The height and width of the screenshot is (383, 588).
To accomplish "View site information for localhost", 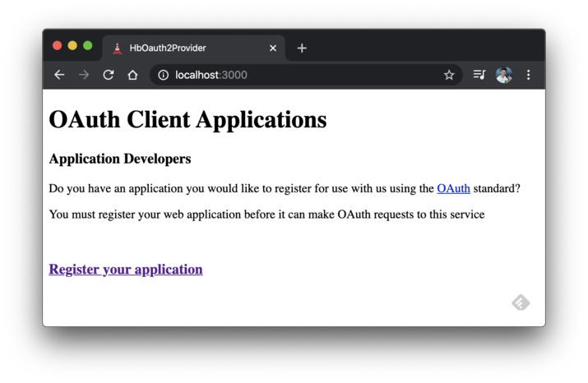I will coord(164,75).
